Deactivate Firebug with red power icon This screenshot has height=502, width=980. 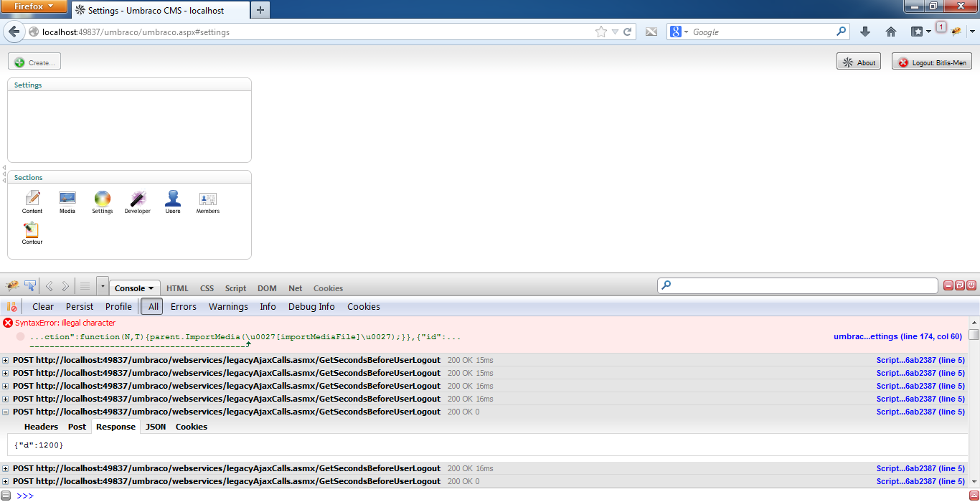(971, 285)
